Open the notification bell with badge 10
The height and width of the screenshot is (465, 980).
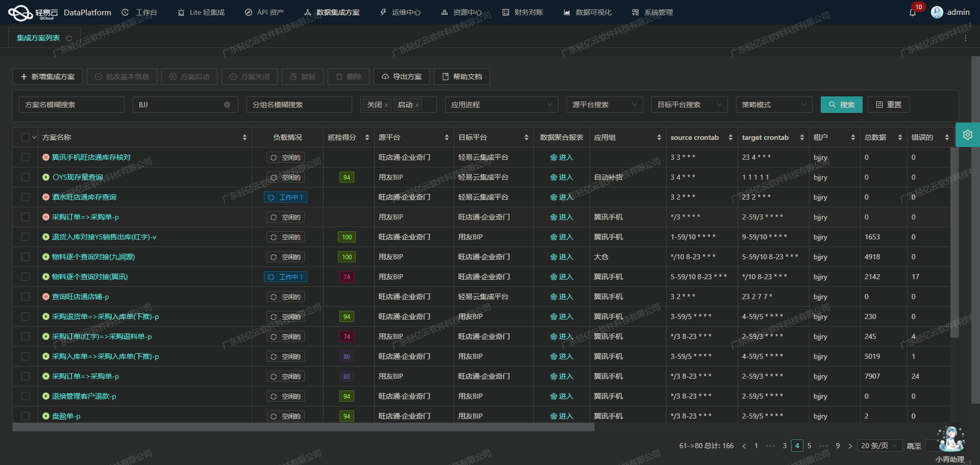pos(914,12)
